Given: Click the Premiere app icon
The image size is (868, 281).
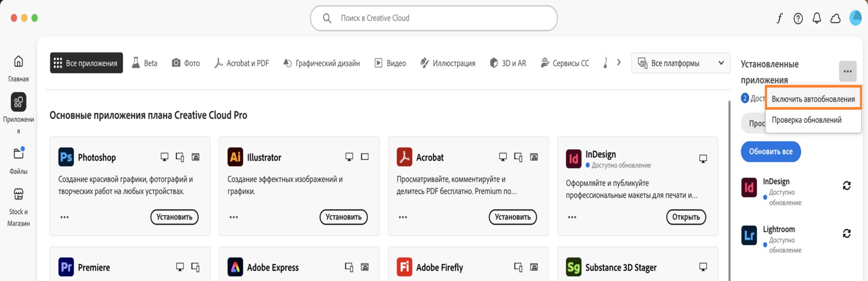Looking at the screenshot, I should pyautogui.click(x=66, y=267).
